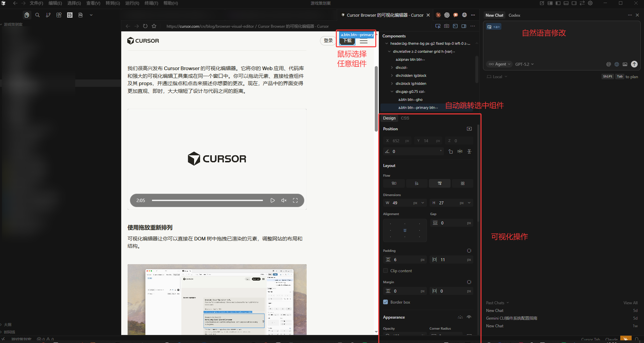Select horizontal flip icon in Position
The width and height of the screenshot is (644, 343).
[460, 152]
